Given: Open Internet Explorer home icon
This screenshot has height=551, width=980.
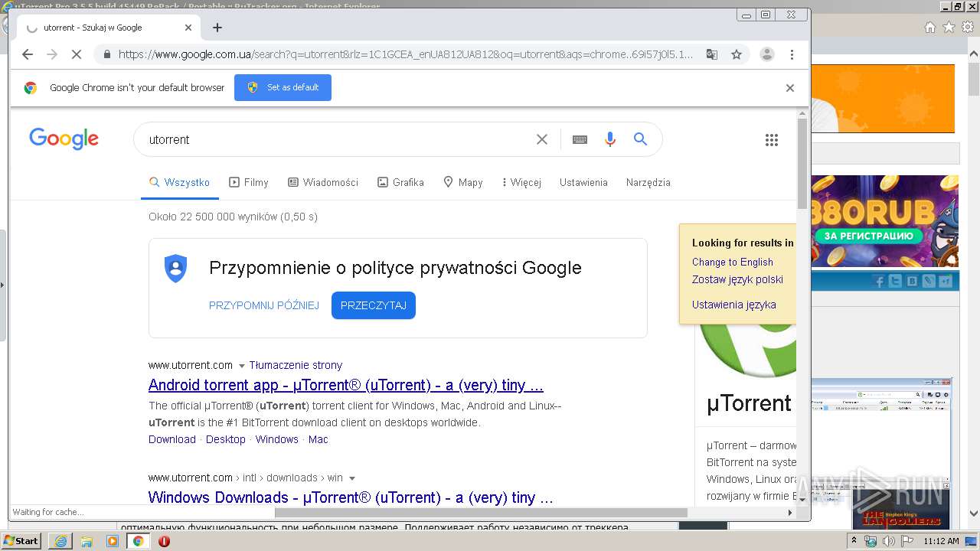Looking at the screenshot, I should pyautogui.click(x=929, y=28).
